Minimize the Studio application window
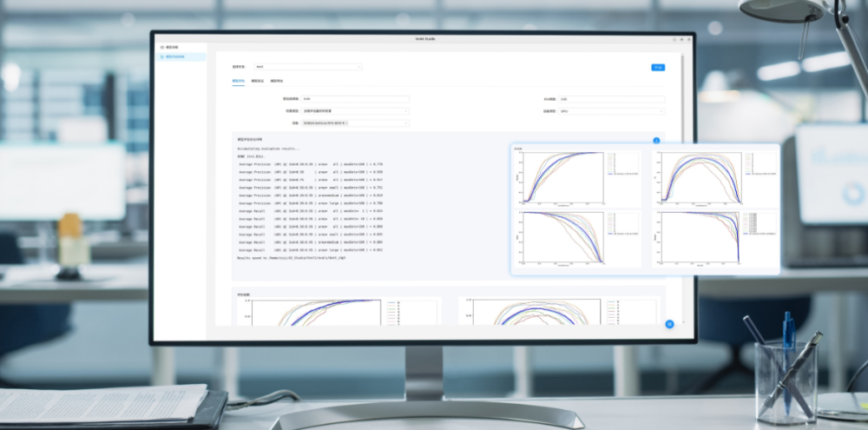 click(674, 39)
